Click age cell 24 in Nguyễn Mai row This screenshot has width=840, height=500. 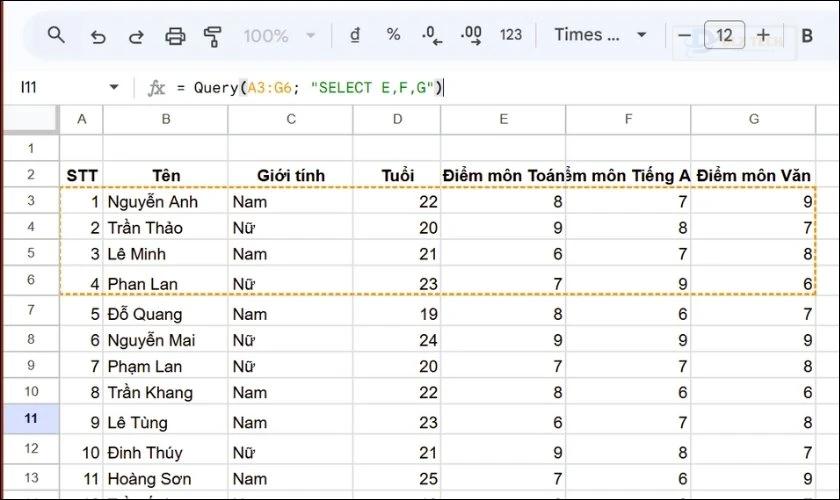click(397, 340)
